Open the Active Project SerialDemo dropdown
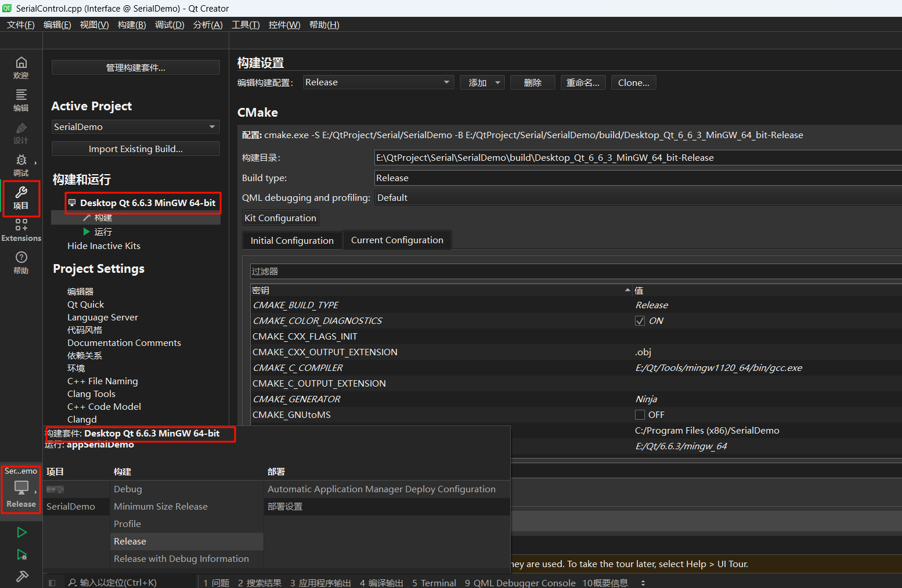 [x=136, y=127]
